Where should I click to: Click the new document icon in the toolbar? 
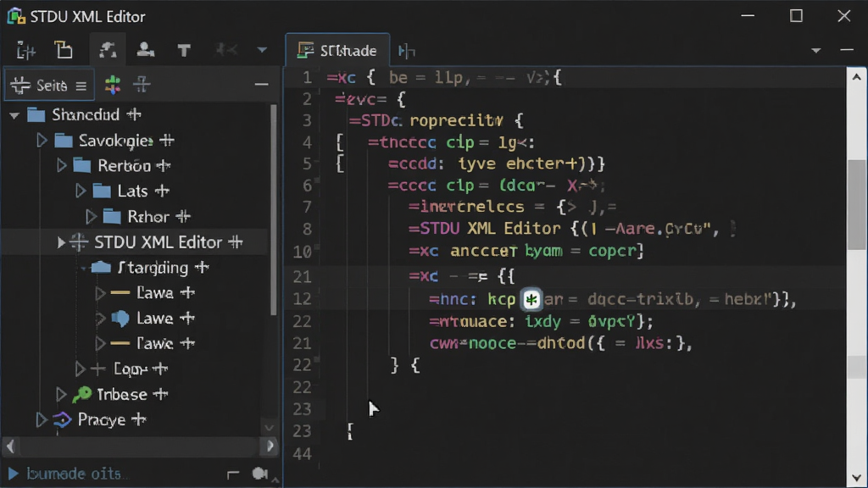pyautogui.click(x=64, y=50)
